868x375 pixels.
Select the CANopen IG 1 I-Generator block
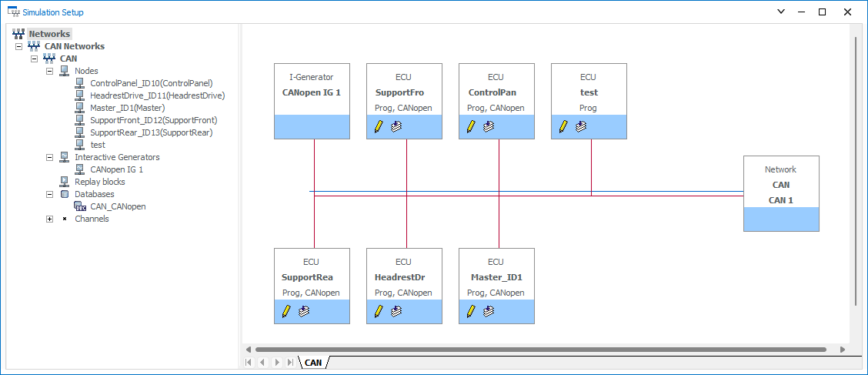click(312, 101)
